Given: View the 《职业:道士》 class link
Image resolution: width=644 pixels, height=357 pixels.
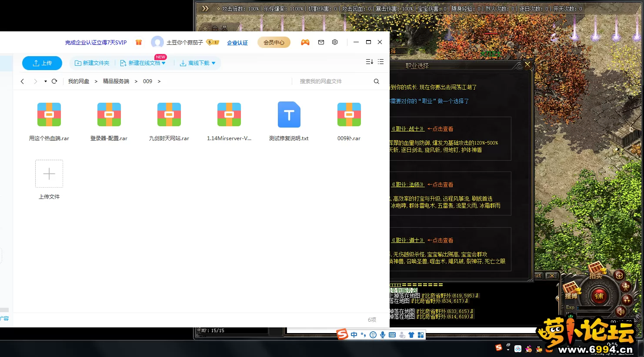Looking at the screenshot, I should [407, 240].
